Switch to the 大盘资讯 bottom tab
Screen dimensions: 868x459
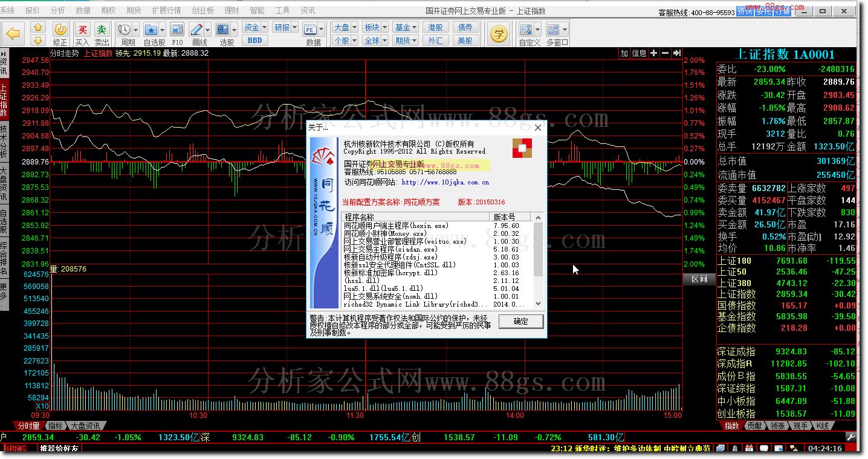point(85,426)
